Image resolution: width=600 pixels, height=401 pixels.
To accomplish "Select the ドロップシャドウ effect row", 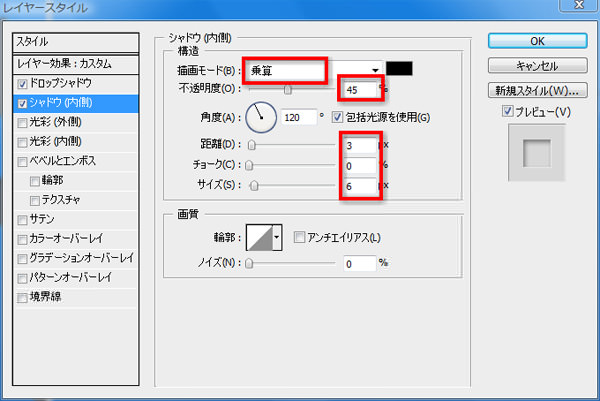I will click(75, 84).
